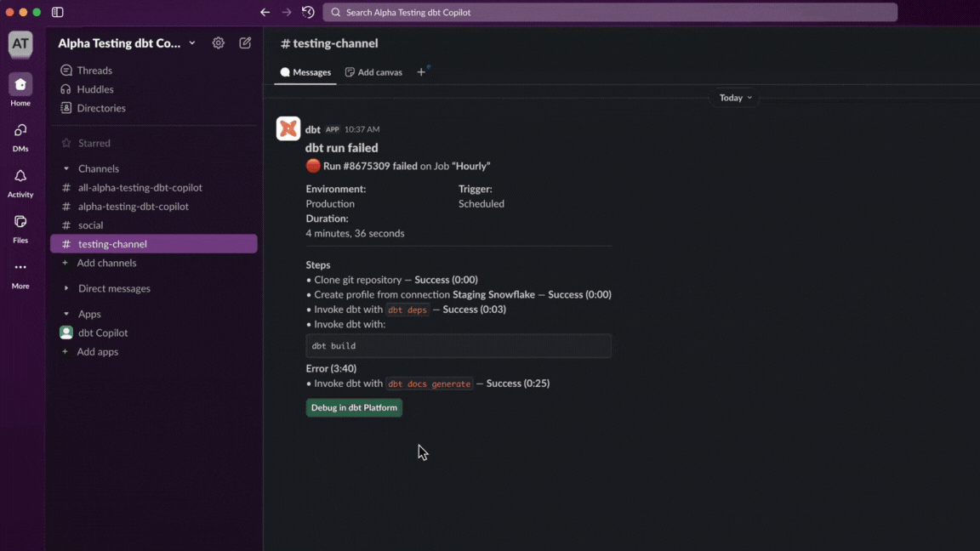Compose a new message icon
Image resolution: width=980 pixels, height=551 pixels.
(x=245, y=43)
